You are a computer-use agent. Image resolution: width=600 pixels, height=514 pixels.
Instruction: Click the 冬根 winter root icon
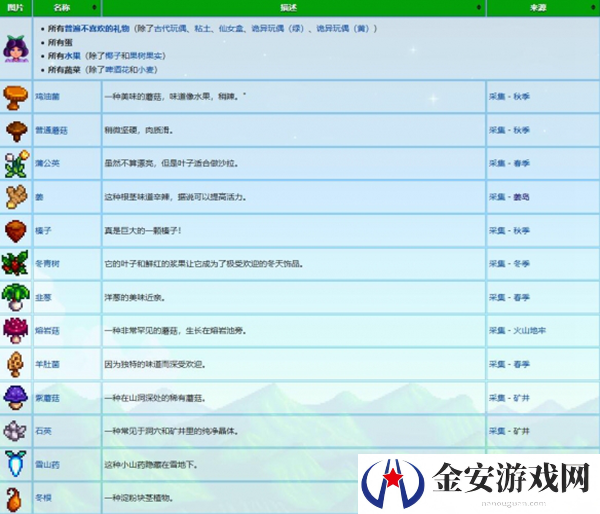click(14, 499)
